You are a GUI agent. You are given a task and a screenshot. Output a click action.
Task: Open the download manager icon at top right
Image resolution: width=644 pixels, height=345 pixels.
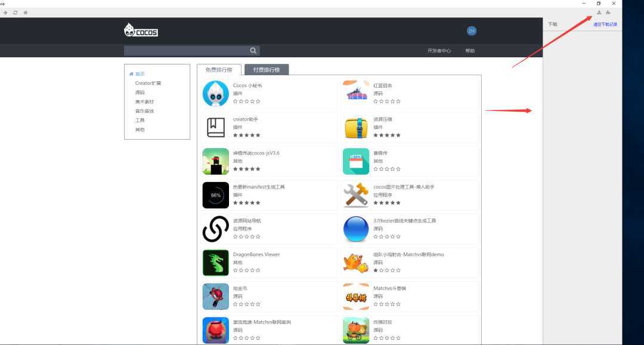tap(599, 12)
